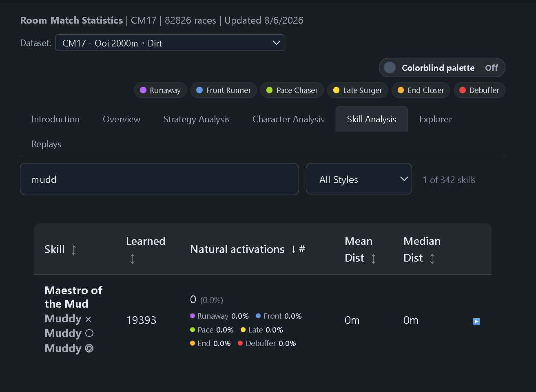Click the Maestro of the Mud skill name
The height and width of the screenshot is (392, 536).
[73, 297]
